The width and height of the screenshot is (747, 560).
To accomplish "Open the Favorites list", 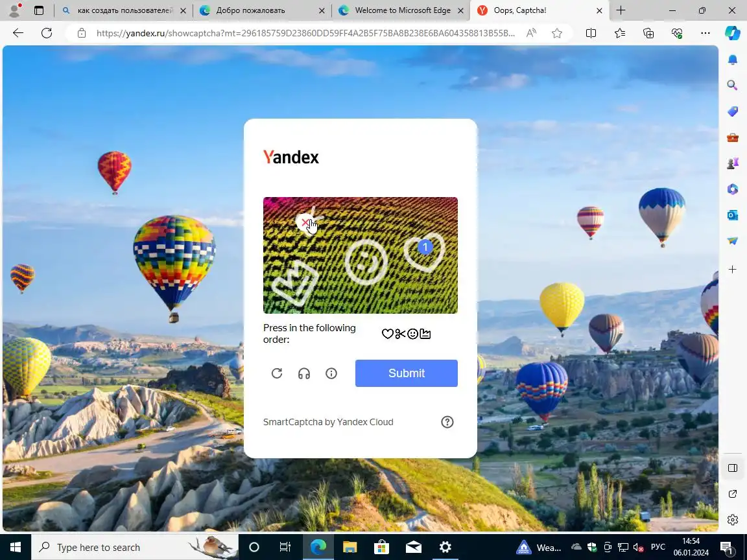I will (x=620, y=33).
